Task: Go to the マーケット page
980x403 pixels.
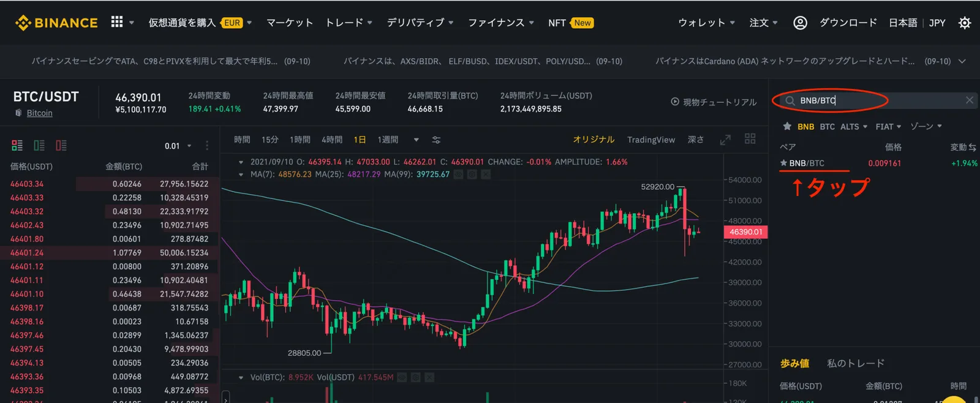Action: click(x=290, y=23)
